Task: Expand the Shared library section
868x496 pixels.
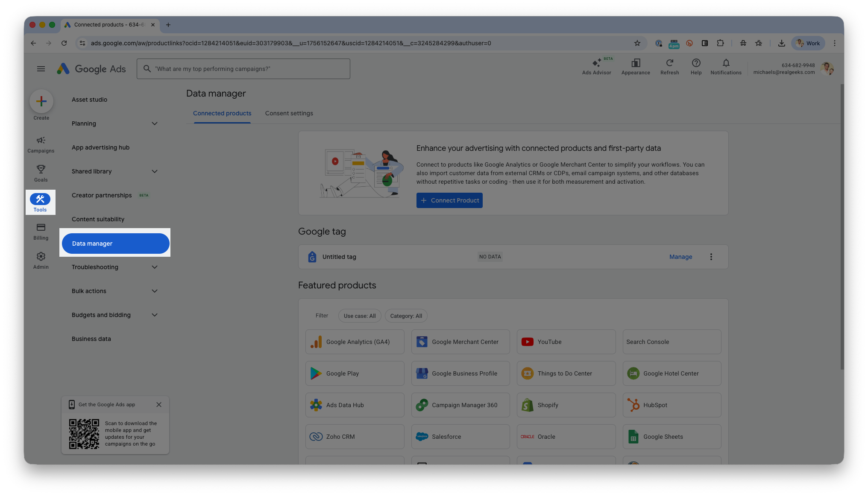Action: pyautogui.click(x=155, y=171)
